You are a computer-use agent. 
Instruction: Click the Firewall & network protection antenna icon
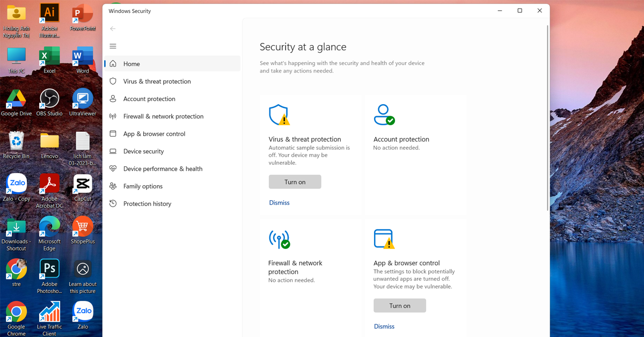coord(279,239)
